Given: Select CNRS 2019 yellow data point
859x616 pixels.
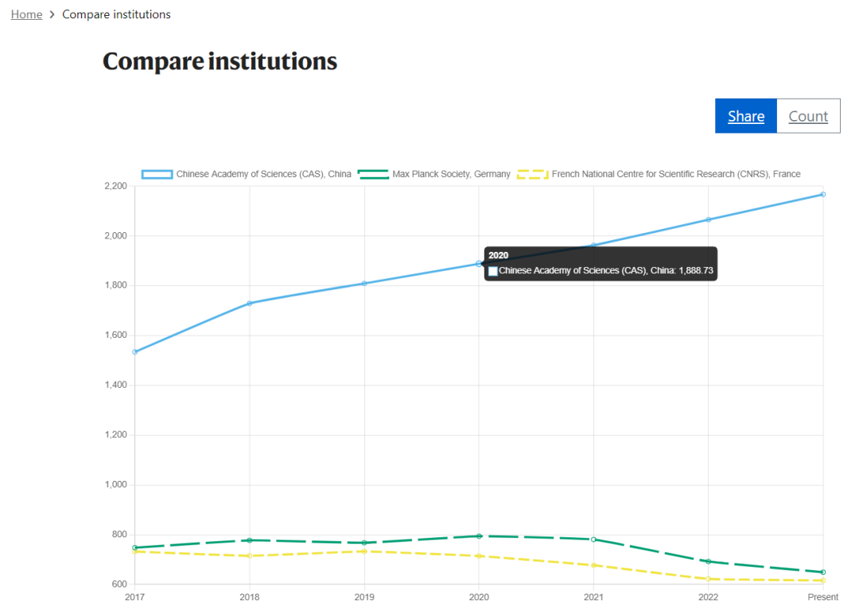Looking at the screenshot, I should (364, 551).
